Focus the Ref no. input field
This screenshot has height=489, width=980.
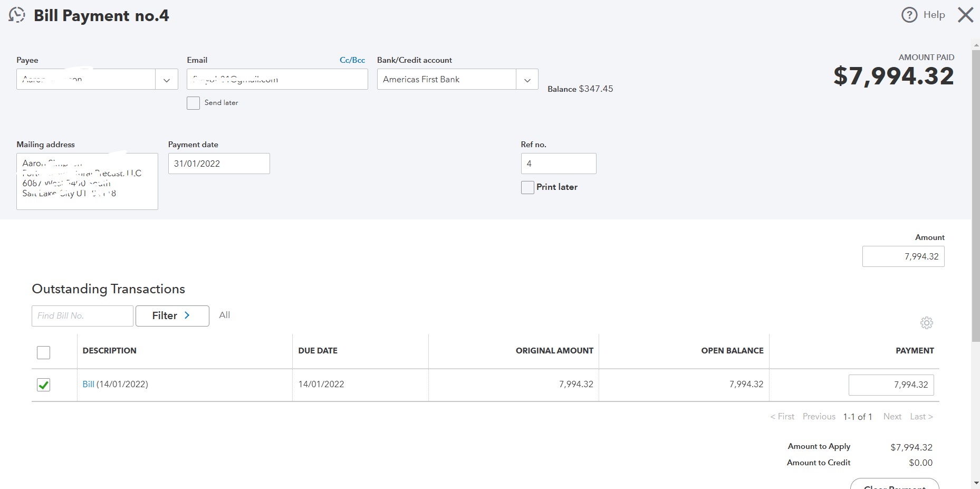(558, 164)
